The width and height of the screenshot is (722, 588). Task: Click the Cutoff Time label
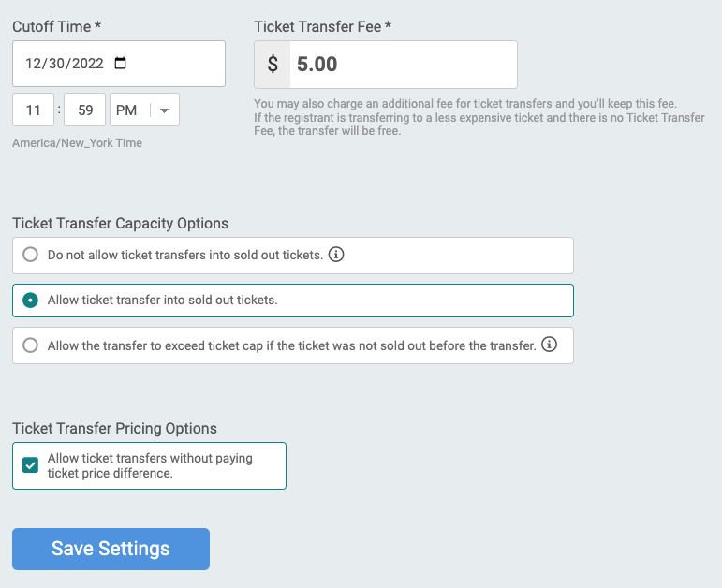[x=56, y=27]
